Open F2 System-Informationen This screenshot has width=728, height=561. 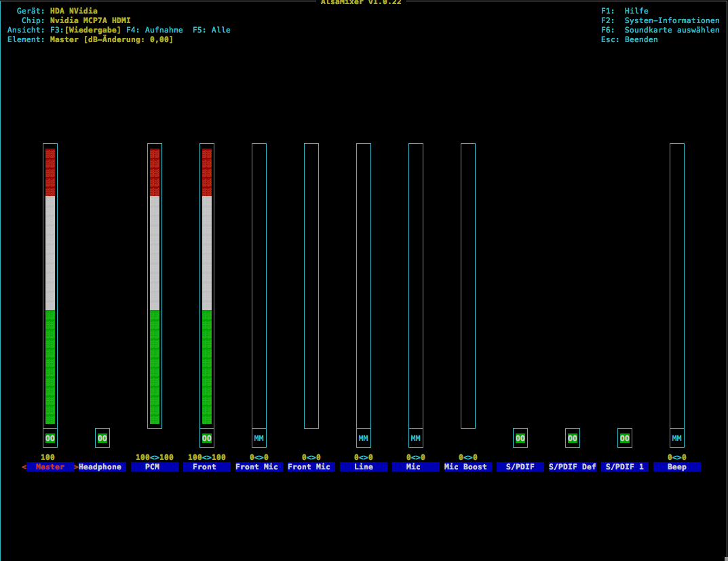(659, 20)
